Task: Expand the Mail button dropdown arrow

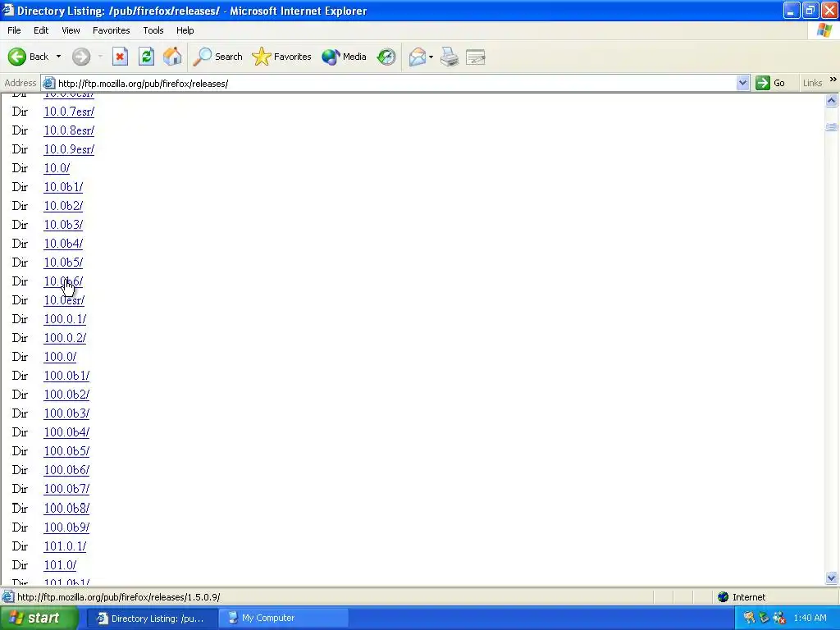Action: pos(431,57)
